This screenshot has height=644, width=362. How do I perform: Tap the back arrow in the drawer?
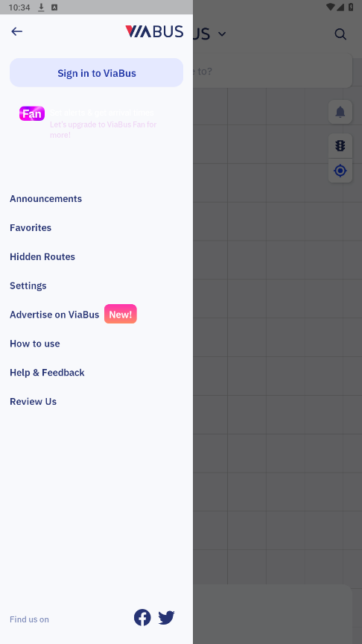[x=17, y=31]
